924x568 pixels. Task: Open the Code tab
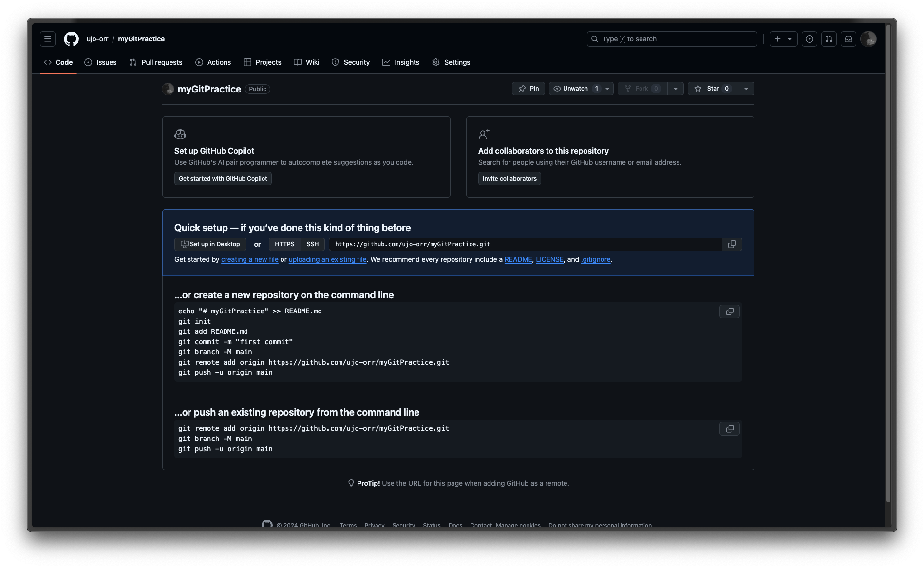(x=58, y=62)
